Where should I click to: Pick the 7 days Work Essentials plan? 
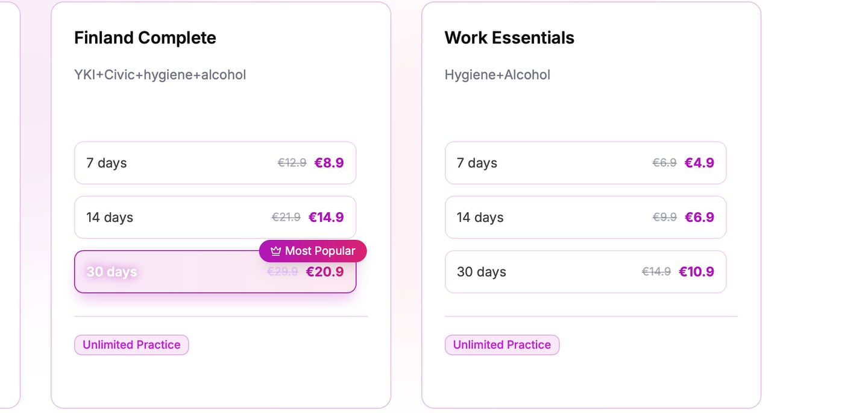[585, 163]
